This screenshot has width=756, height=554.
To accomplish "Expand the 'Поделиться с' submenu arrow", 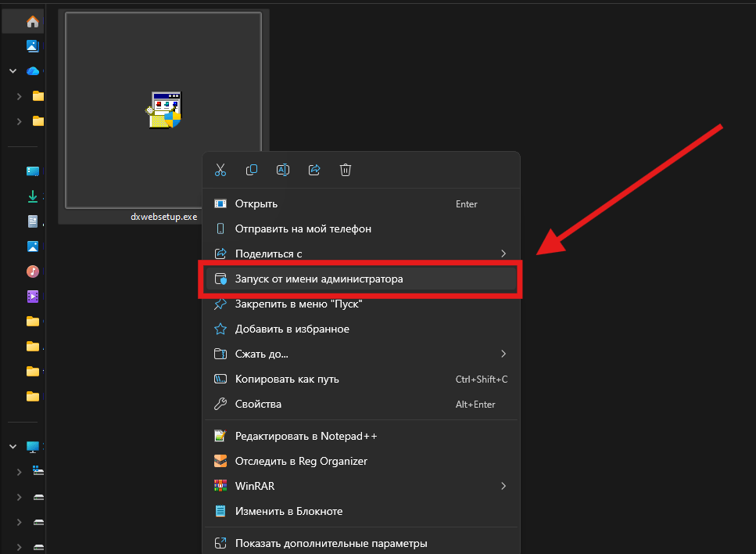I will 503,254.
